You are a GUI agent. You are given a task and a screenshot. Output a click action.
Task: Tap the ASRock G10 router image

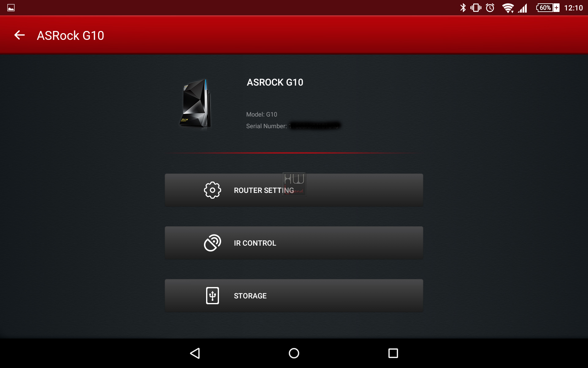[196, 104]
